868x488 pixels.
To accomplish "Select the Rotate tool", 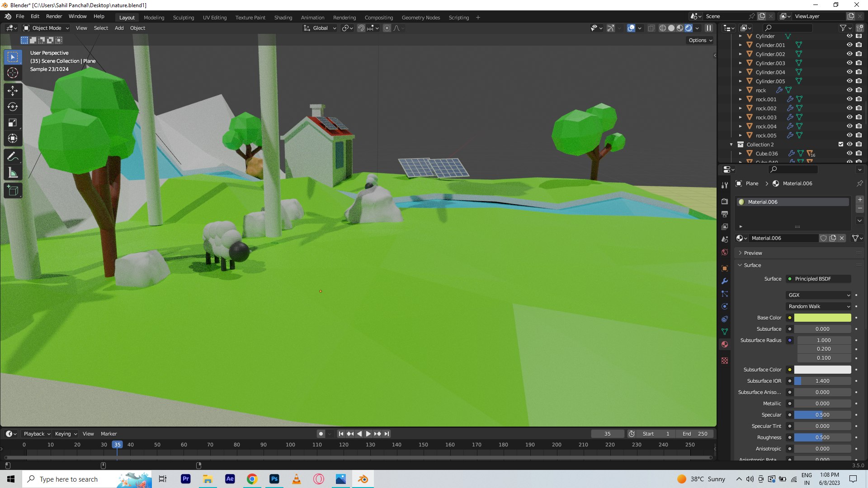I will tap(13, 107).
